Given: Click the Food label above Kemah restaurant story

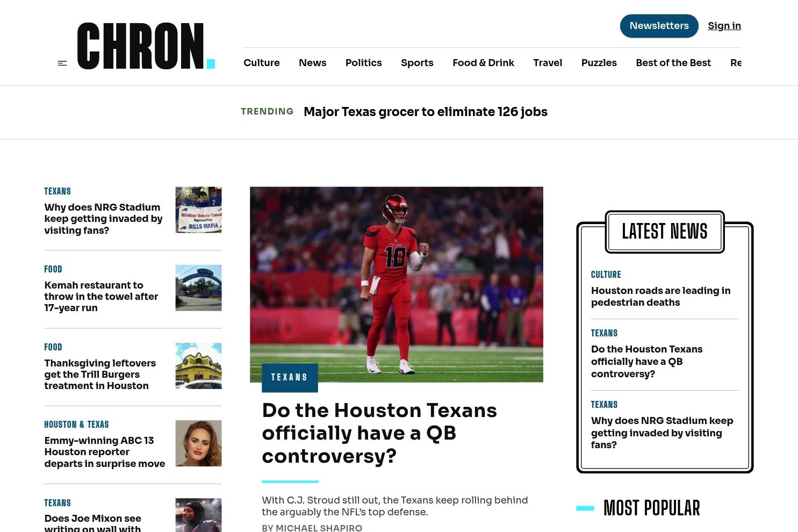Looking at the screenshot, I should tap(53, 269).
